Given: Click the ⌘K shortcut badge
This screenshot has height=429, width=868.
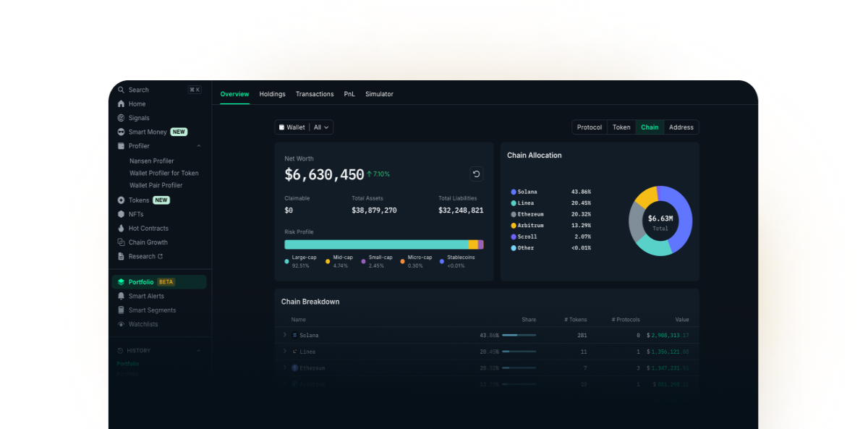Looking at the screenshot, I should (195, 90).
